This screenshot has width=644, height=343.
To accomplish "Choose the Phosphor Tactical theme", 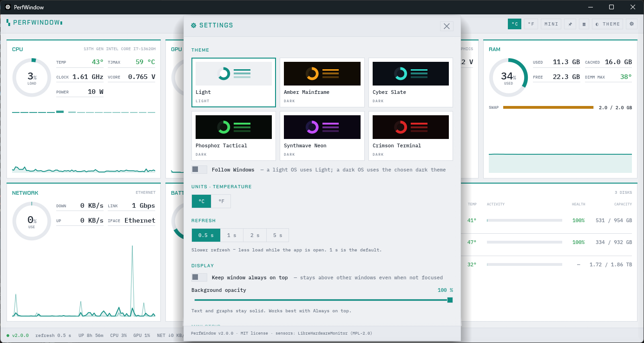I will tap(233, 136).
